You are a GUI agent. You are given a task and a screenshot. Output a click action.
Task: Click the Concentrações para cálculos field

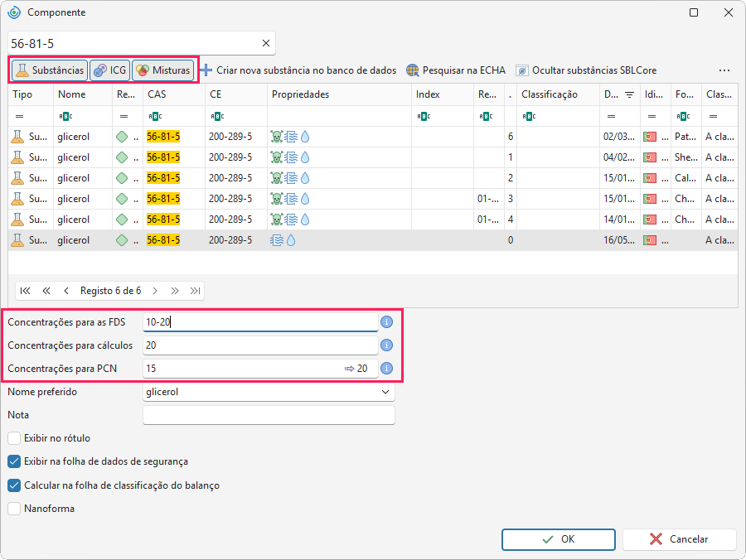pos(260,345)
